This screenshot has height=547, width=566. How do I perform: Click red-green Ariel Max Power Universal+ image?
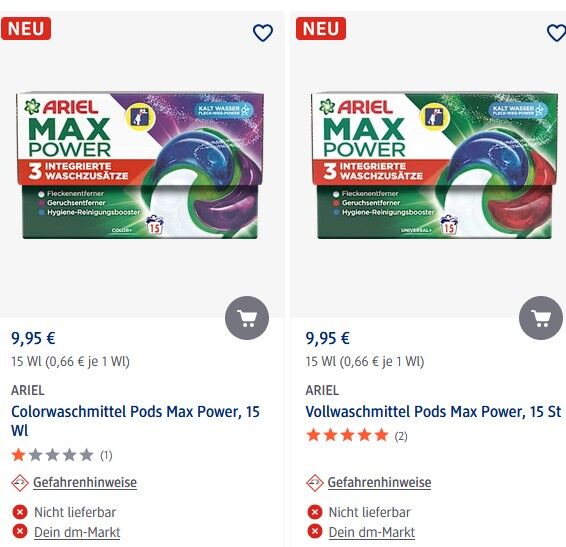coord(435,166)
